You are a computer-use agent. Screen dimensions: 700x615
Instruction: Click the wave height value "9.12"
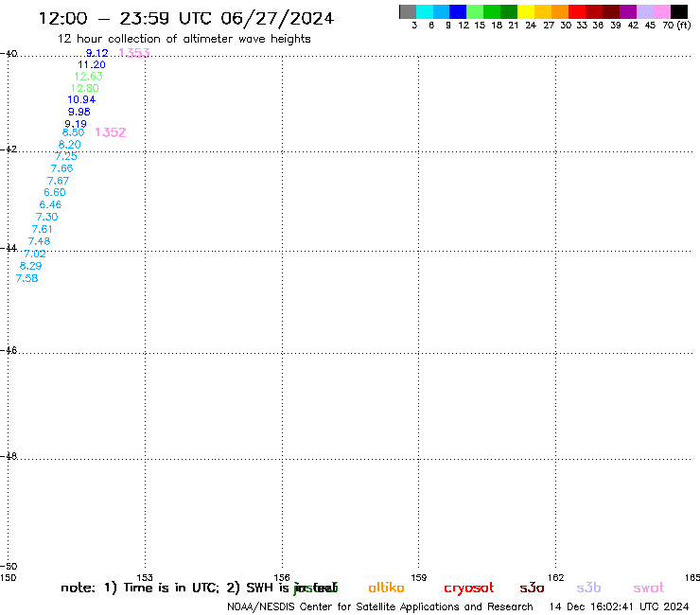[96, 53]
